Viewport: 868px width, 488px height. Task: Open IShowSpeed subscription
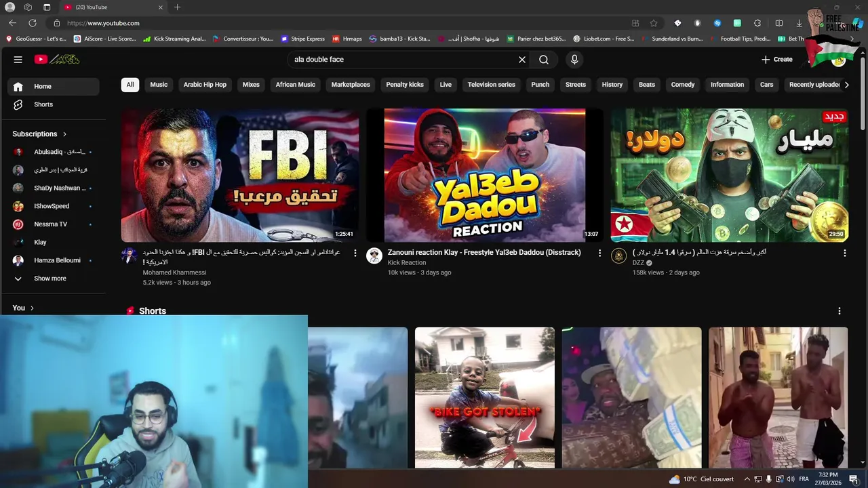54,206
